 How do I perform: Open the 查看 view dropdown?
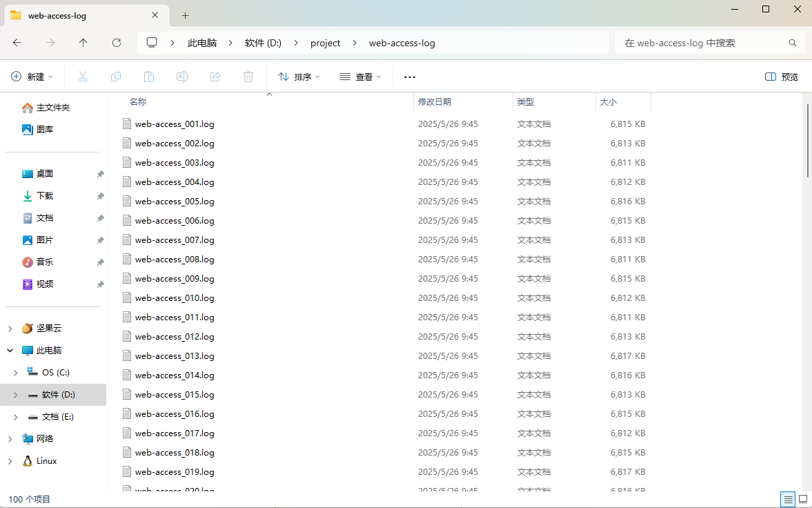click(360, 77)
